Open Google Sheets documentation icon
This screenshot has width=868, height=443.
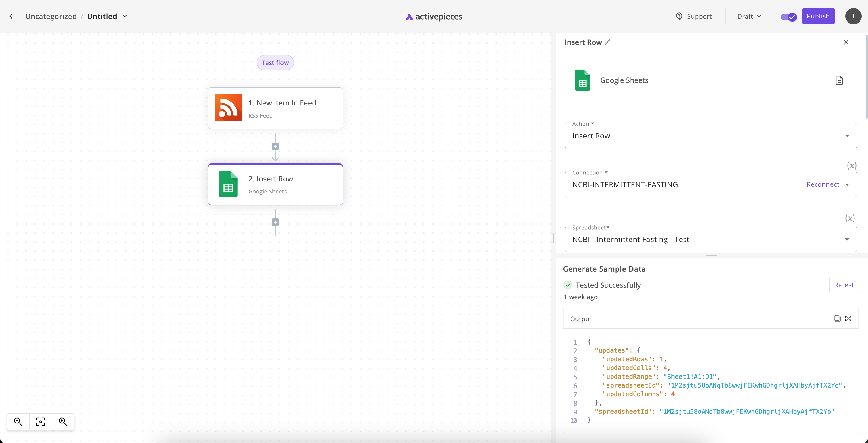839,80
